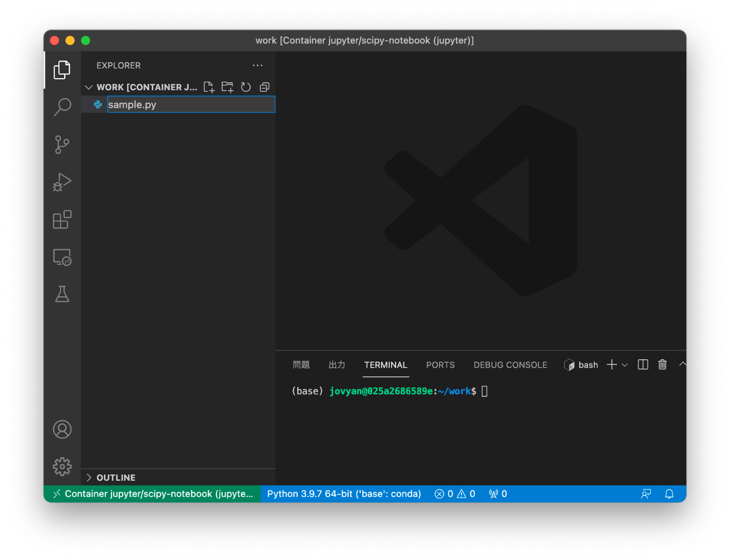Click the forwarded ports indicator in status bar
Screen dimensions: 730x560
coord(498,494)
